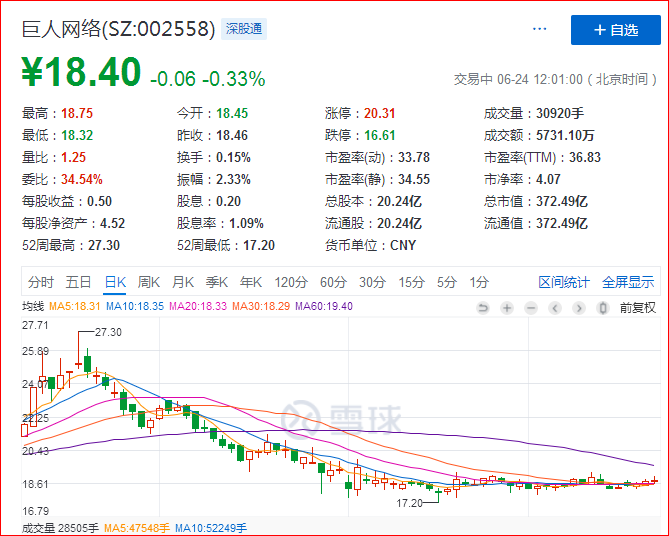Click the 52周最低 value 17.20
Viewport: 669px width, 536px height.
point(259,245)
